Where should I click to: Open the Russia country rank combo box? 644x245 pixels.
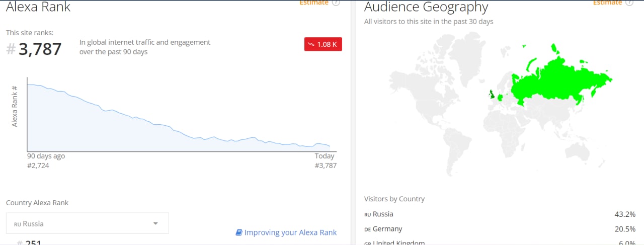click(88, 223)
